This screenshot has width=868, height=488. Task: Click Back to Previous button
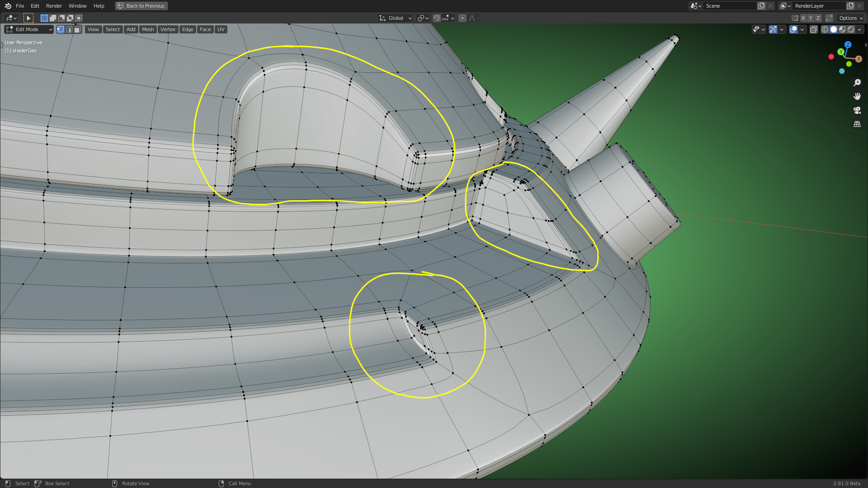pyautogui.click(x=141, y=6)
